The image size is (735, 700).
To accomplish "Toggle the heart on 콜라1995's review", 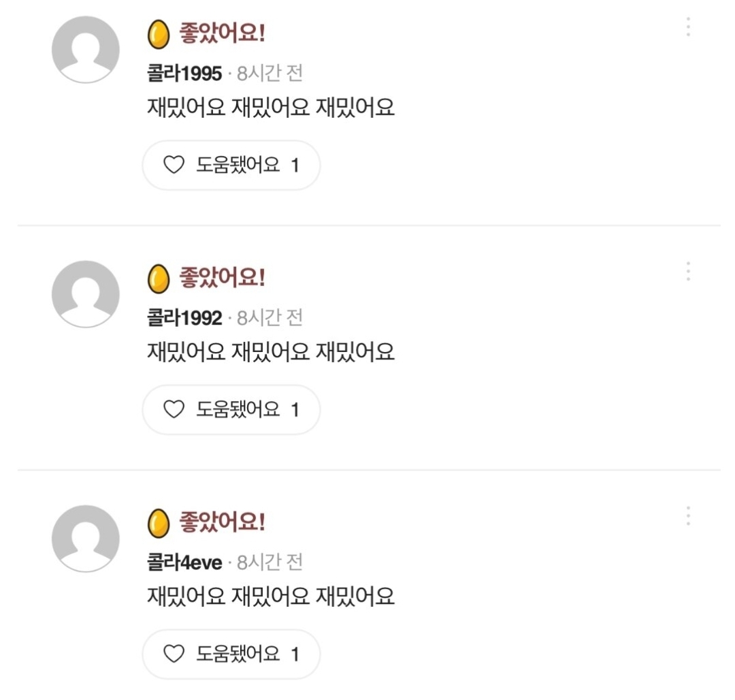I will pos(175,165).
